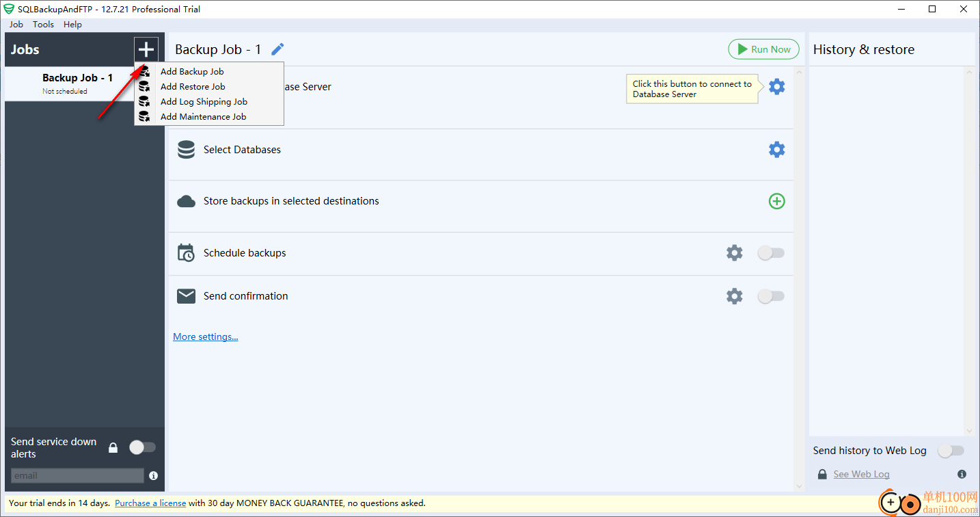980x517 pixels.
Task: Open the More settings link
Action: coord(206,336)
